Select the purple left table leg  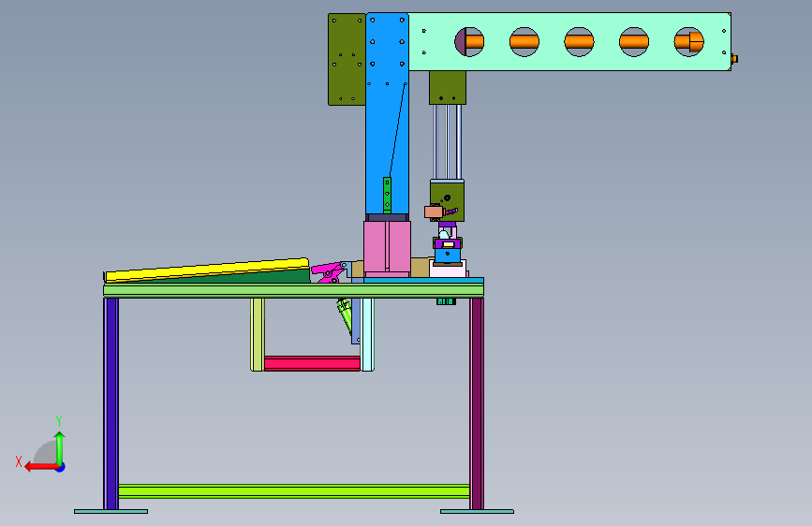click(111, 403)
